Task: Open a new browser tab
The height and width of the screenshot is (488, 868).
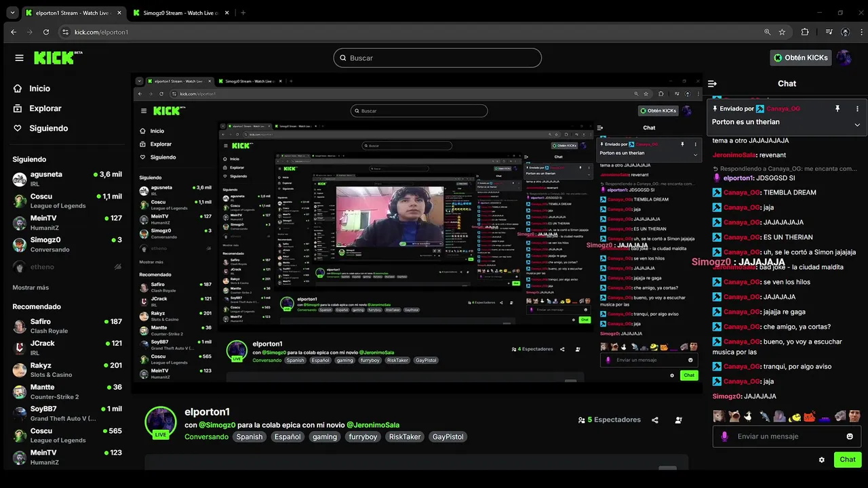Action: click(243, 12)
